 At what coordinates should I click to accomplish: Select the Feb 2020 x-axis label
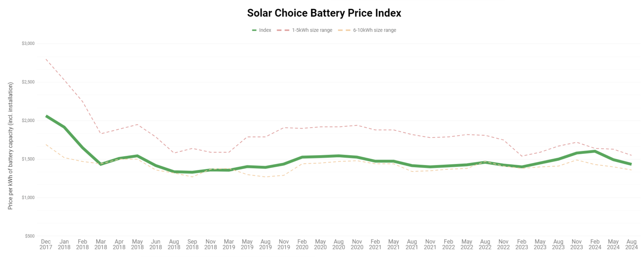point(302,244)
